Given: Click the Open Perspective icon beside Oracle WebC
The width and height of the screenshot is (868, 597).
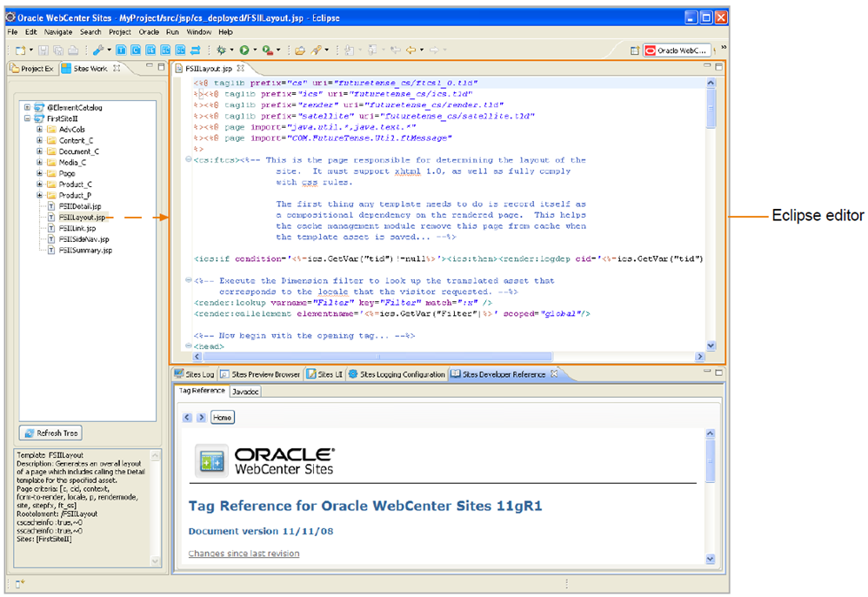Looking at the screenshot, I should click(634, 50).
